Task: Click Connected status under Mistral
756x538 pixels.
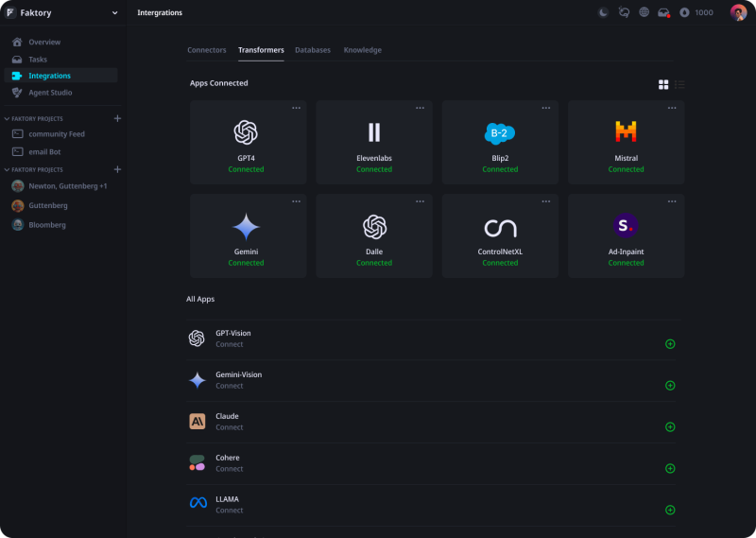Action: coord(626,169)
